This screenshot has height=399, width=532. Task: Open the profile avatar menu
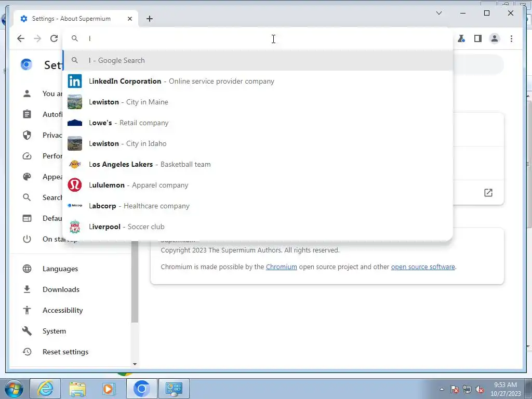click(495, 38)
